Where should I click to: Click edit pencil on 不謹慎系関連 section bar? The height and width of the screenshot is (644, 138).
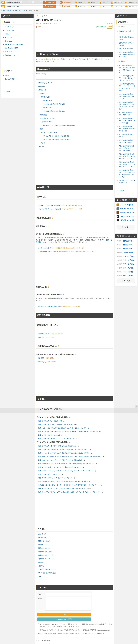coord(51,315)
